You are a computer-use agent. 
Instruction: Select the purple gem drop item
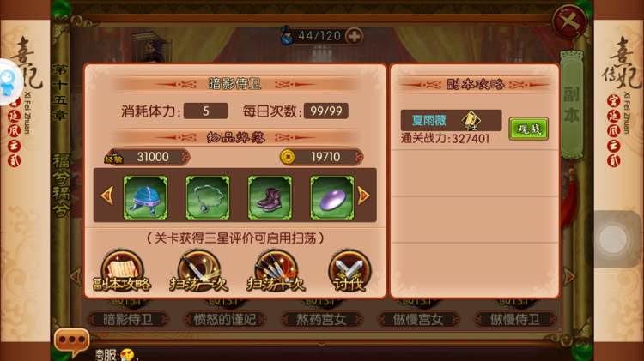click(331, 197)
